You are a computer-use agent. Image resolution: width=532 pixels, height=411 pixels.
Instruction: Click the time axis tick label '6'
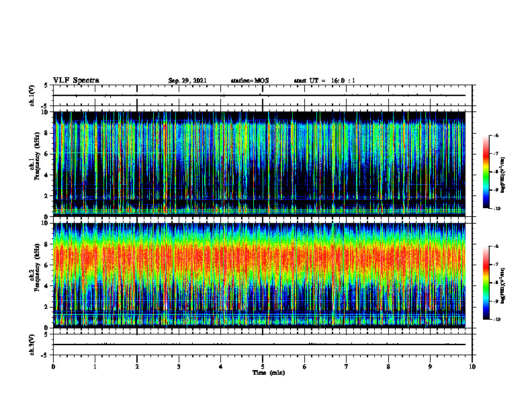click(x=305, y=367)
